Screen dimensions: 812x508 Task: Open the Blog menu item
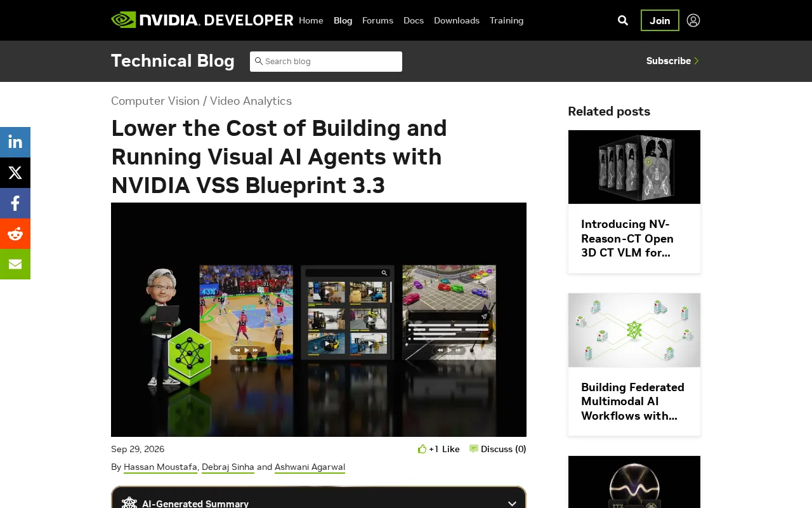pyautogui.click(x=343, y=20)
